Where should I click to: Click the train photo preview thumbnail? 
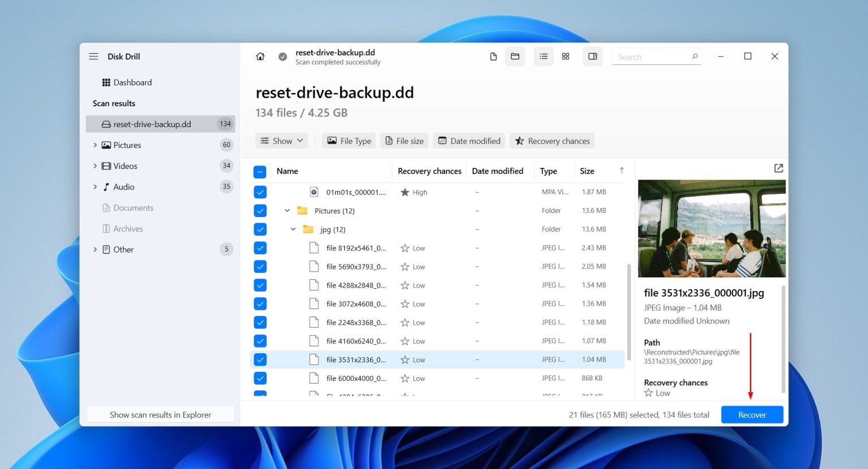[712, 228]
